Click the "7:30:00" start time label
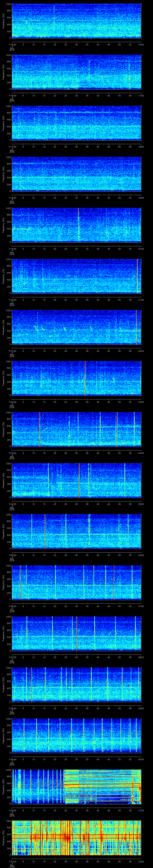This screenshot has width=153, height=868. (12, 810)
